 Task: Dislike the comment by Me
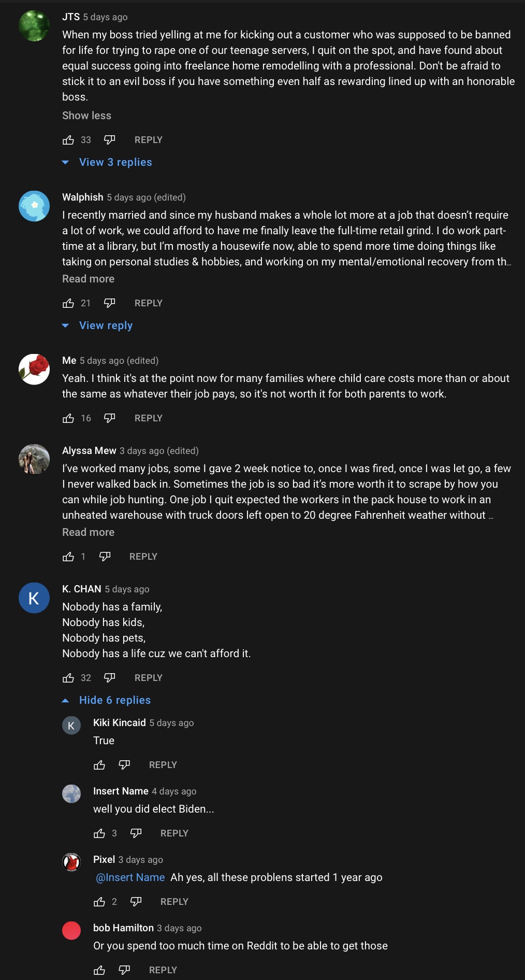pos(109,418)
